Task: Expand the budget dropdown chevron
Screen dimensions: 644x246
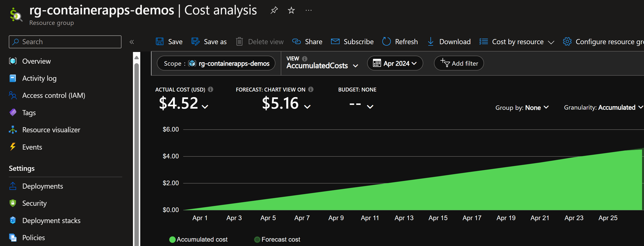Action: (370, 107)
